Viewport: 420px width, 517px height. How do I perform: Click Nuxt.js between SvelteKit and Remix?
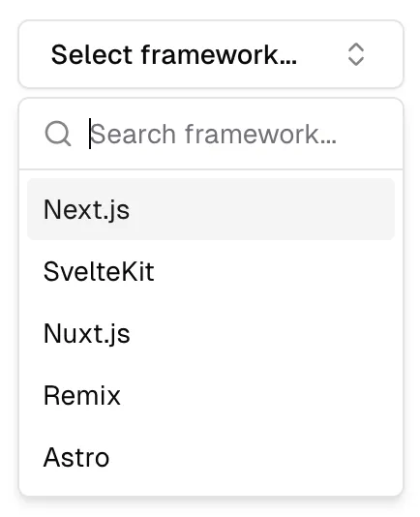click(x=211, y=333)
